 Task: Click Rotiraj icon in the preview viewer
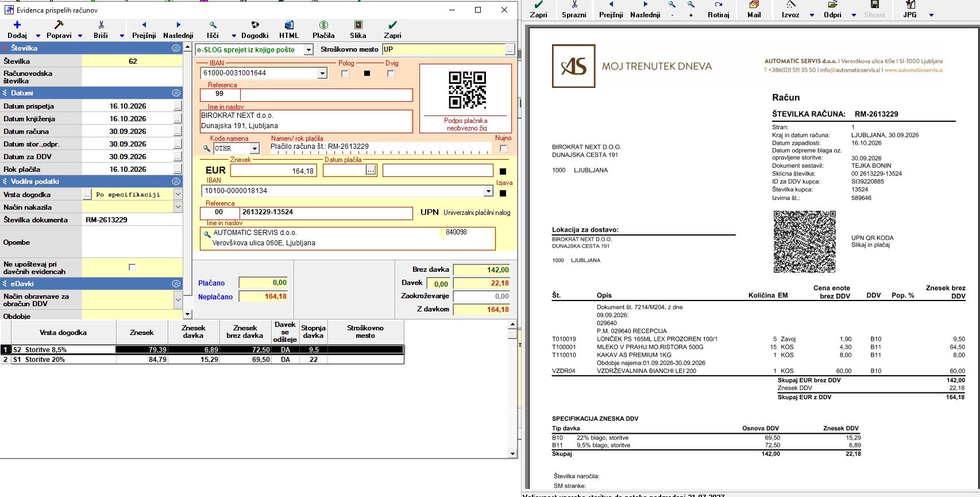tap(718, 4)
